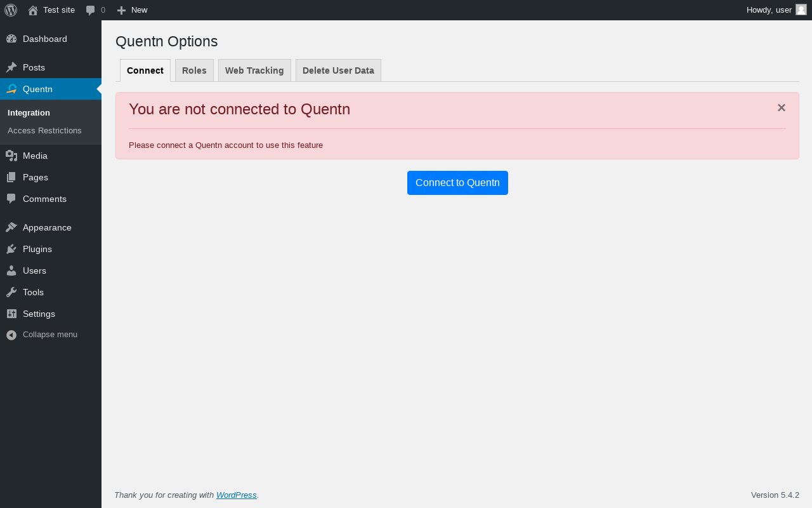Click the Comments speech bubble sidebar icon

[x=11, y=199]
